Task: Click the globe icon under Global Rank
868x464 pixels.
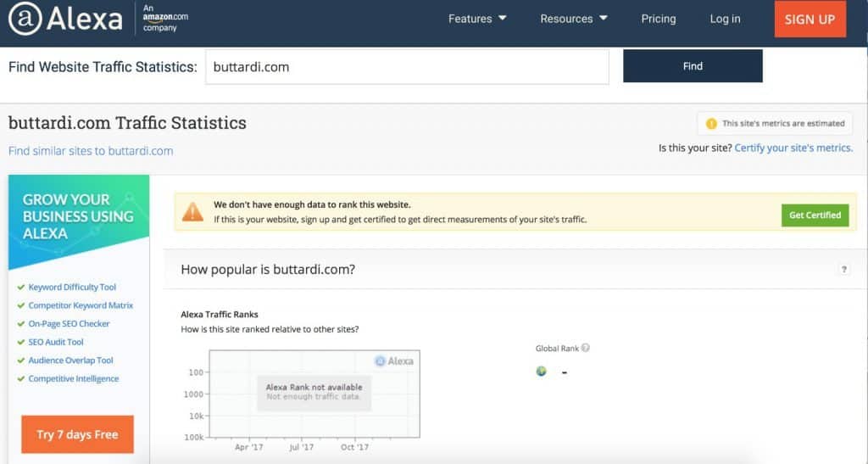Action: pyautogui.click(x=542, y=372)
